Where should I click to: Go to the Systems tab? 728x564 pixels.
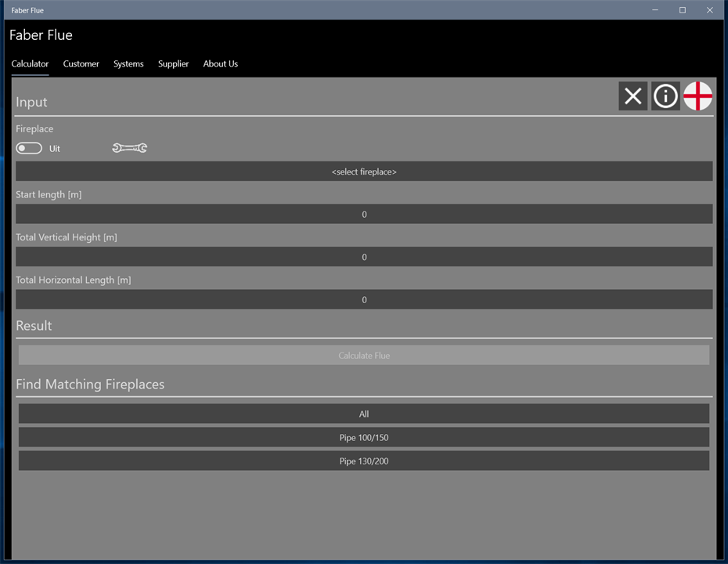pyautogui.click(x=128, y=63)
